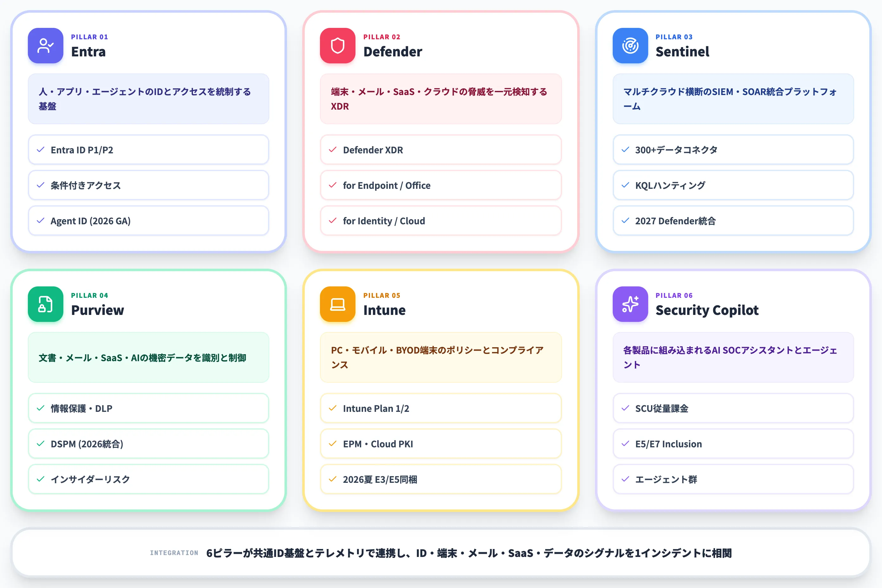The height and width of the screenshot is (588, 882).
Task: Click the checkmark beside インサイダーリスク
Action: pos(41,479)
